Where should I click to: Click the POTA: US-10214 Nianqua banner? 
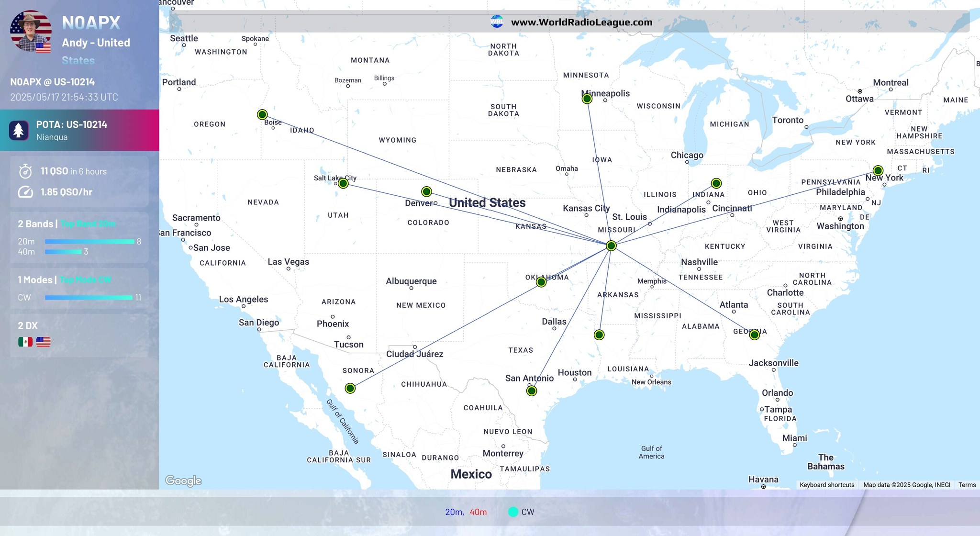click(79, 130)
